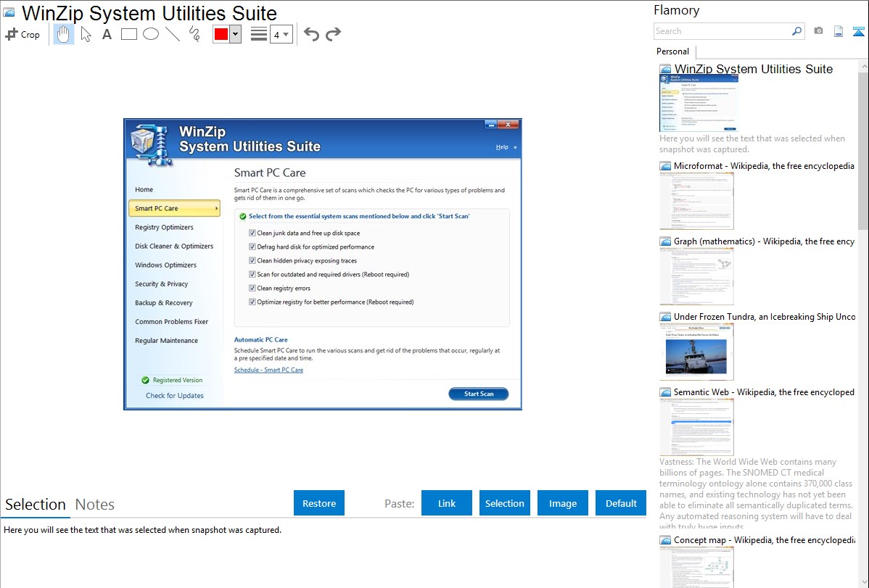Select the Crop tool
This screenshot has height=588, width=869.
pos(22,34)
